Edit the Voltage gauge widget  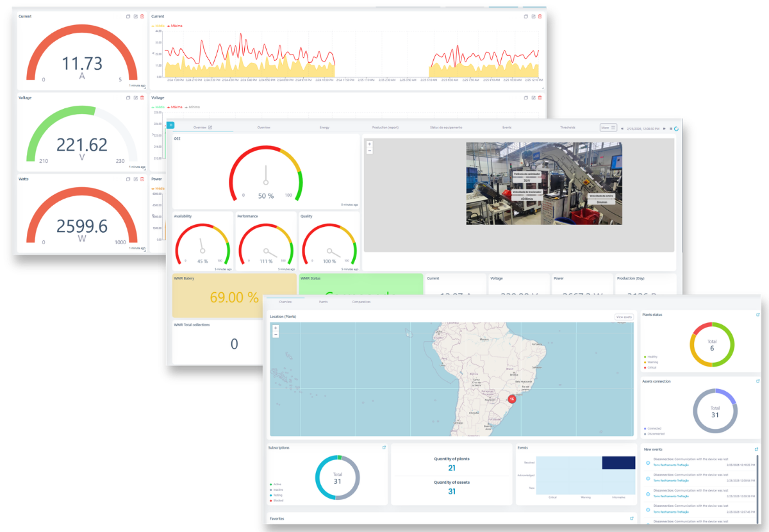[135, 98]
